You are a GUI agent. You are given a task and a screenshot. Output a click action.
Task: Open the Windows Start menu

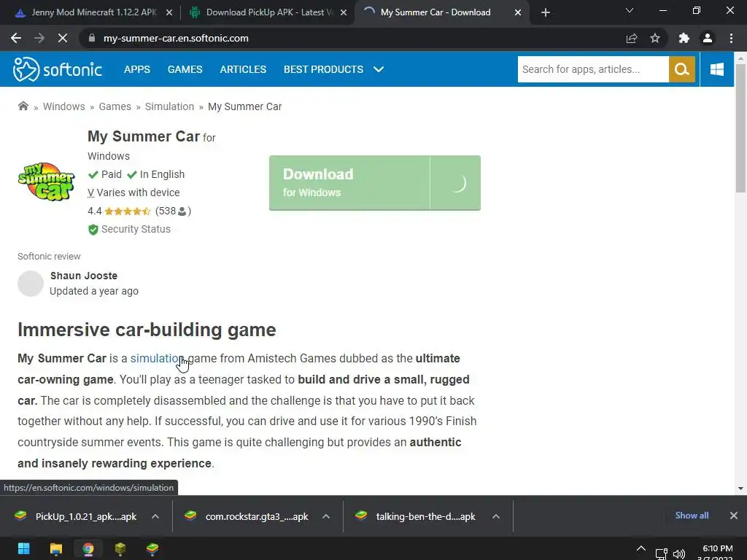[x=23, y=549]
